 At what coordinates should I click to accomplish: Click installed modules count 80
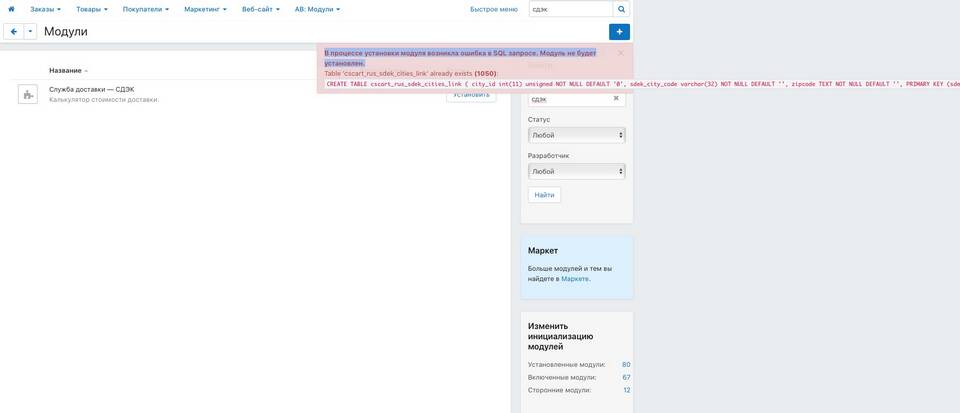pos(626,365)
